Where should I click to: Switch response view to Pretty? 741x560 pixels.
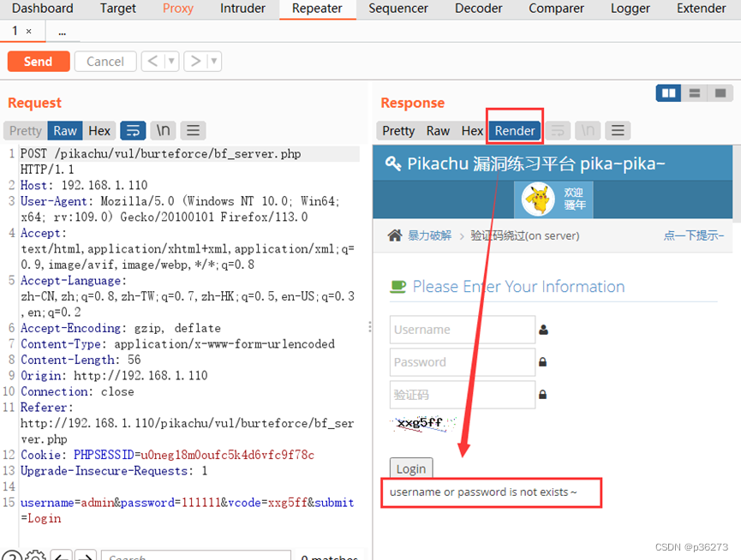click(x=398, y=131)
